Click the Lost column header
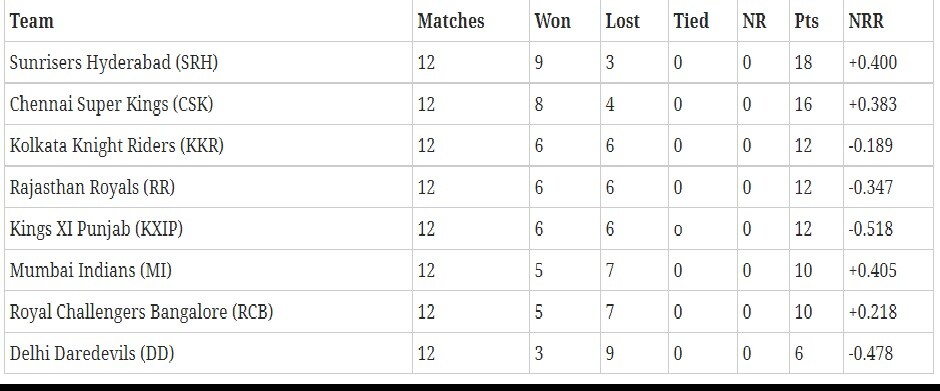Viewport: 940px width, 391px height. click(x=622, y=21)
